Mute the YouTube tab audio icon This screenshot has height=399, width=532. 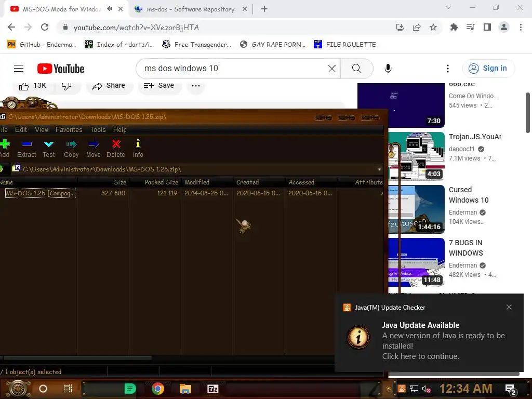pyautogui.click(x=109, y=9)
